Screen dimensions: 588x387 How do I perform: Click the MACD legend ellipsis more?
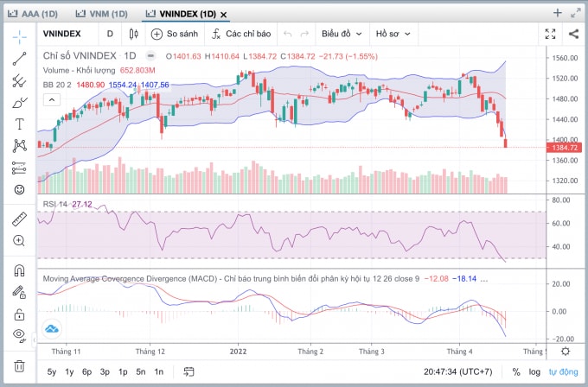(484, 279)
